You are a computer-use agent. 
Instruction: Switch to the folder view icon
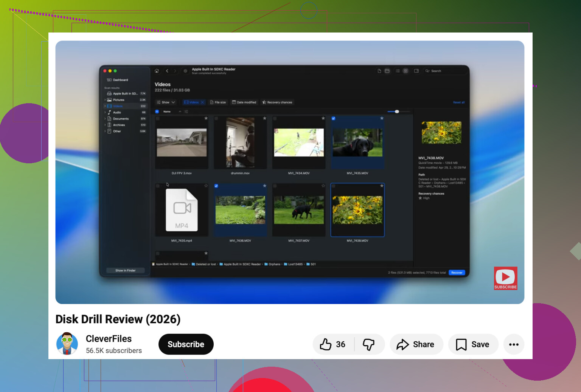click(x=387, y=71)
